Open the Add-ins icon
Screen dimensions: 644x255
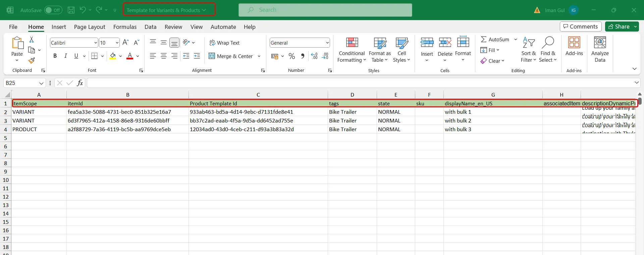click(574, 46)
